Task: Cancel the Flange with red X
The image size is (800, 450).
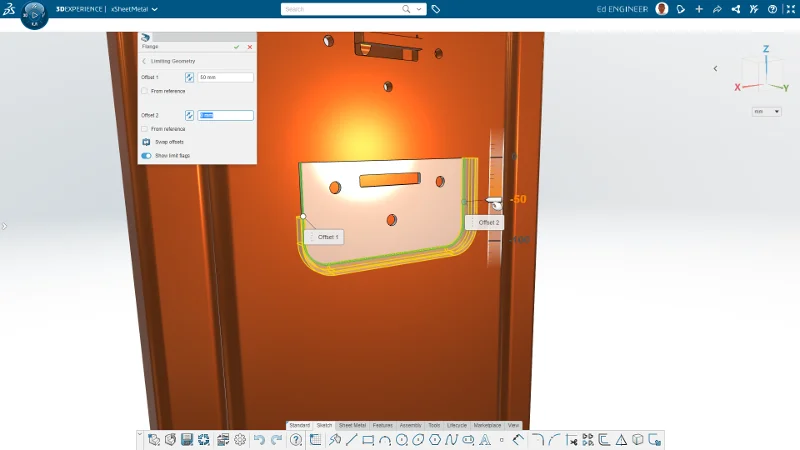Action: [x=250, y=47]
